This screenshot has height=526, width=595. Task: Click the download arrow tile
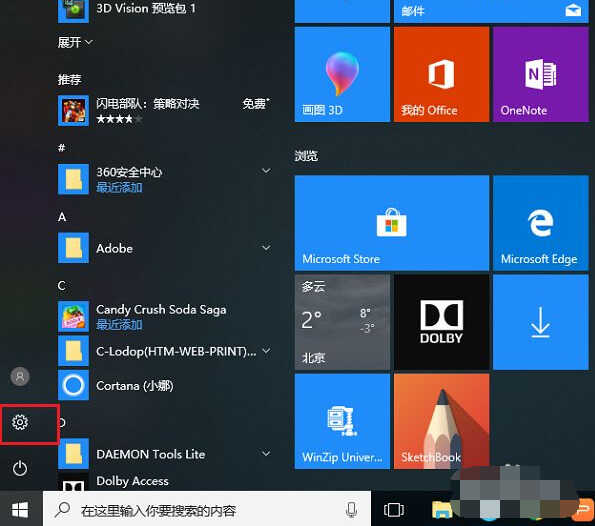(x=541, y=322)
